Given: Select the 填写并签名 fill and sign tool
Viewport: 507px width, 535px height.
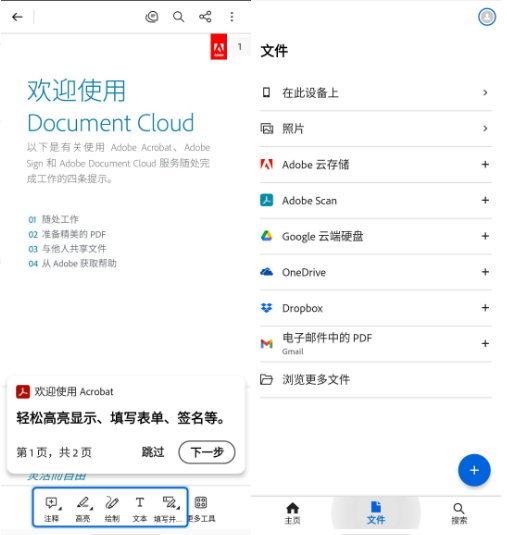Looking at the screenshot, I should point(168,509).
